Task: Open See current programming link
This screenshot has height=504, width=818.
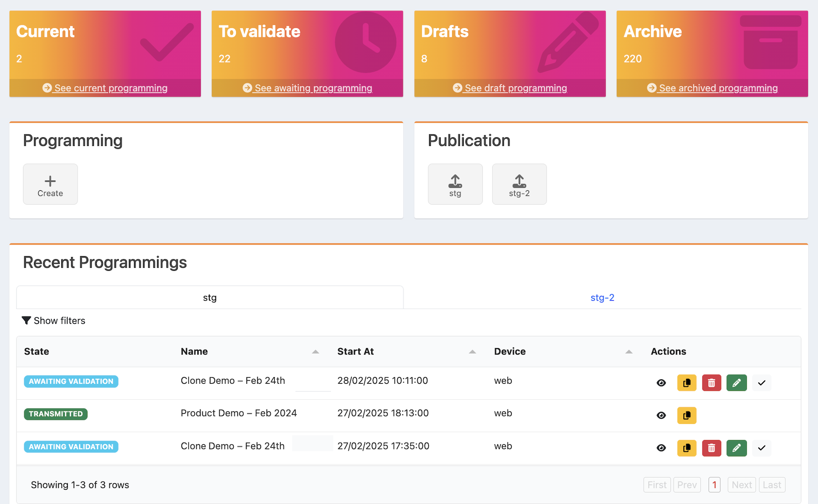Action: pyautogui.click(x=105, y=88)
